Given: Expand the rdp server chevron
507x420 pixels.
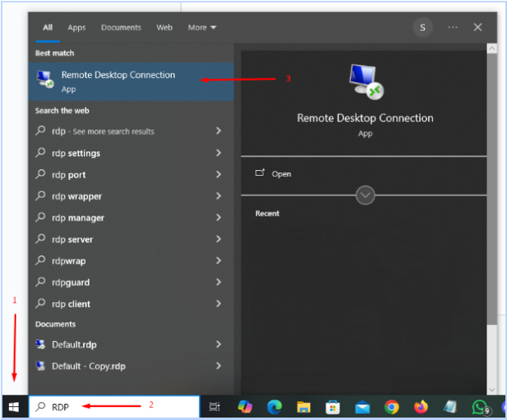Looking at the screenshot, I should pos(219,239).
